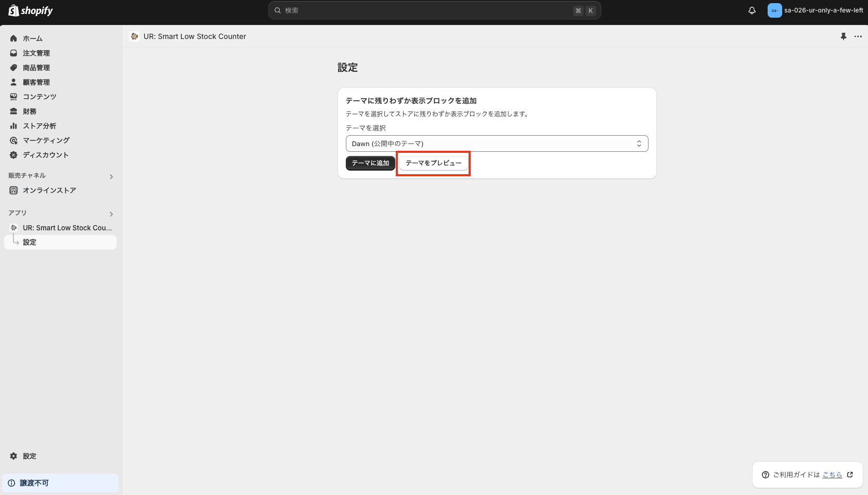Click the アプリ section label
The image size is (868, 495).
point(17,213)
